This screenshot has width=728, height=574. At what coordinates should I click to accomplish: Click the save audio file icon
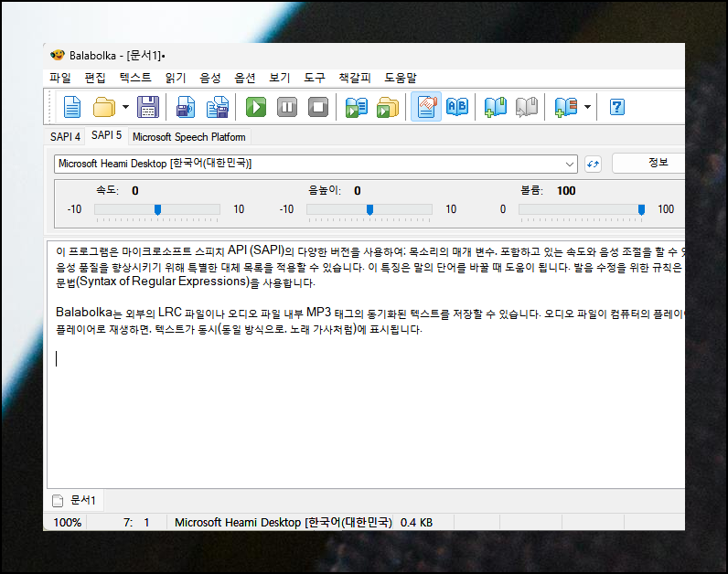coord(186,107)
